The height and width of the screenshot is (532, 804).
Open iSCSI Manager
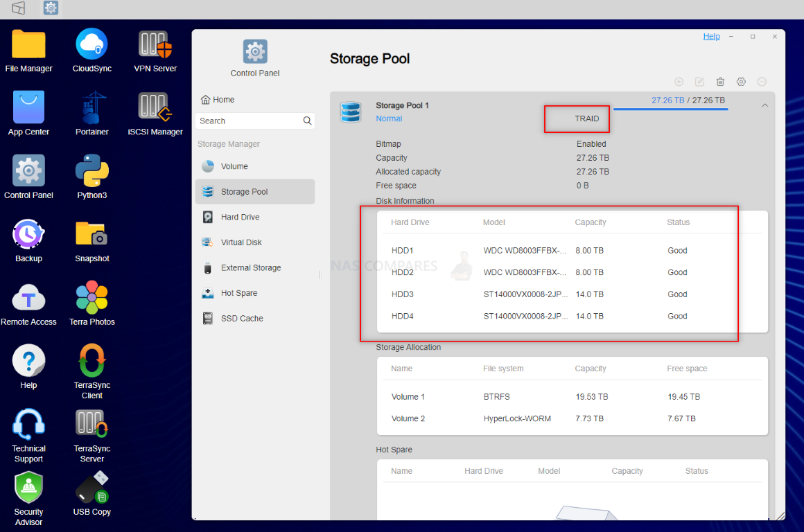(155, 114)
